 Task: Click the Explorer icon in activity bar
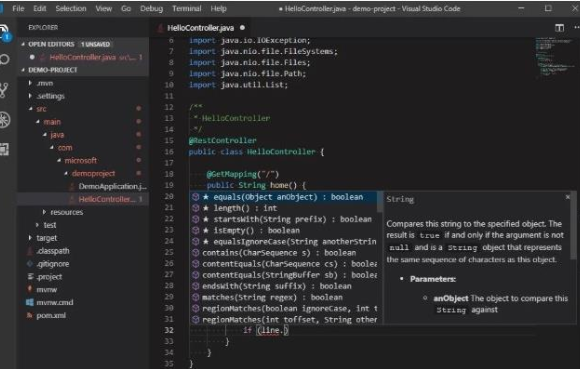[x=4, y=31]
